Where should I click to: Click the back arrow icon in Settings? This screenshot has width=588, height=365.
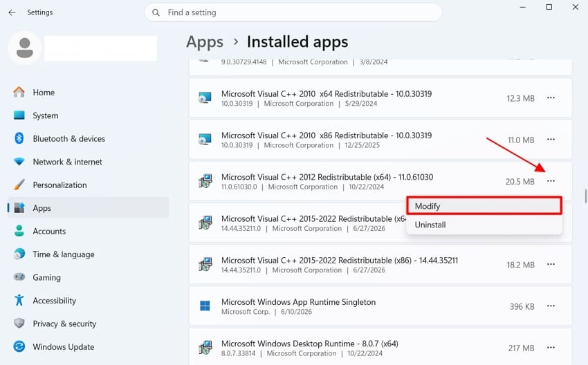[x=12, y=12]
